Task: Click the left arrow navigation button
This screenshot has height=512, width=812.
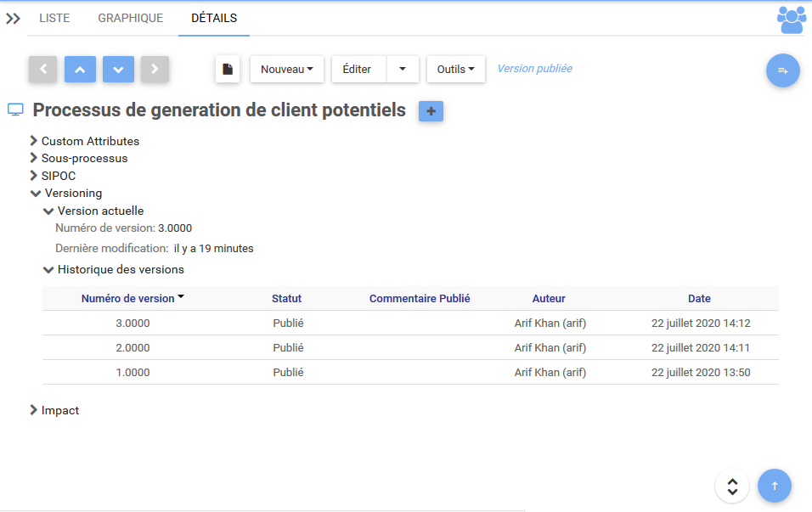Action: point(42,70)
